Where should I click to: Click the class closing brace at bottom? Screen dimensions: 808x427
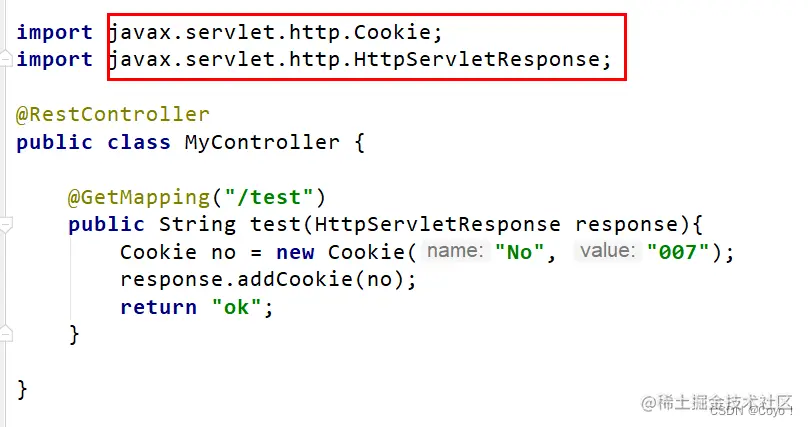(23, 388)
